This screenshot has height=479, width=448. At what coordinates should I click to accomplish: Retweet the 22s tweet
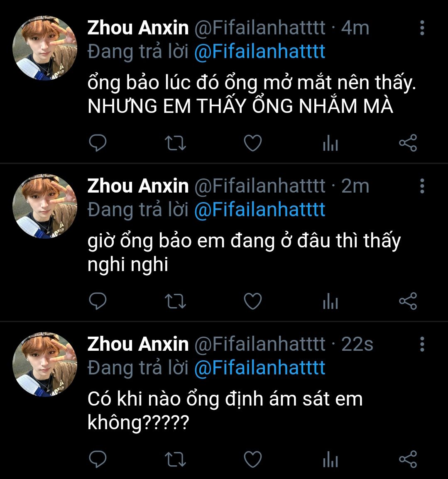(x=175, y=459)
